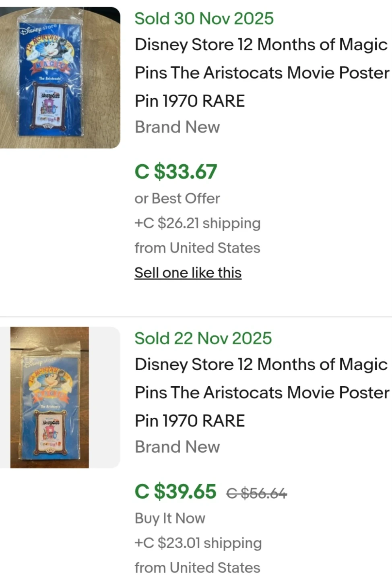This screenshot has width=392, height=580.
Task: Click the "Sold 30 Nov 2025" label
Action: 204,19
